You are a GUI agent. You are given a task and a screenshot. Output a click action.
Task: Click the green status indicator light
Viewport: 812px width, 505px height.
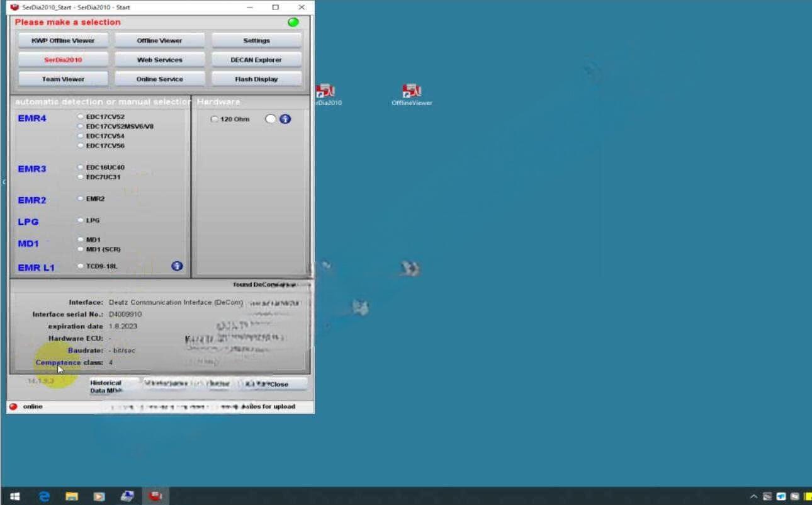point(293,22)
